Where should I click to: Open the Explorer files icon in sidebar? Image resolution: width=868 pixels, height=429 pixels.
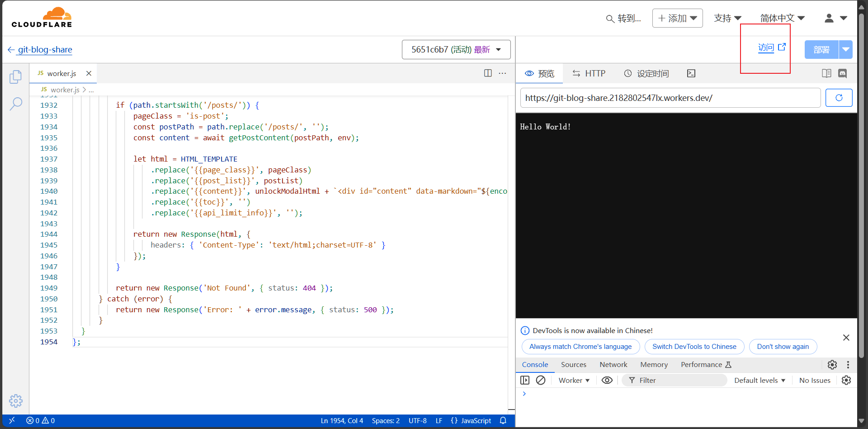pyautogui.click(x=15, y=77)
